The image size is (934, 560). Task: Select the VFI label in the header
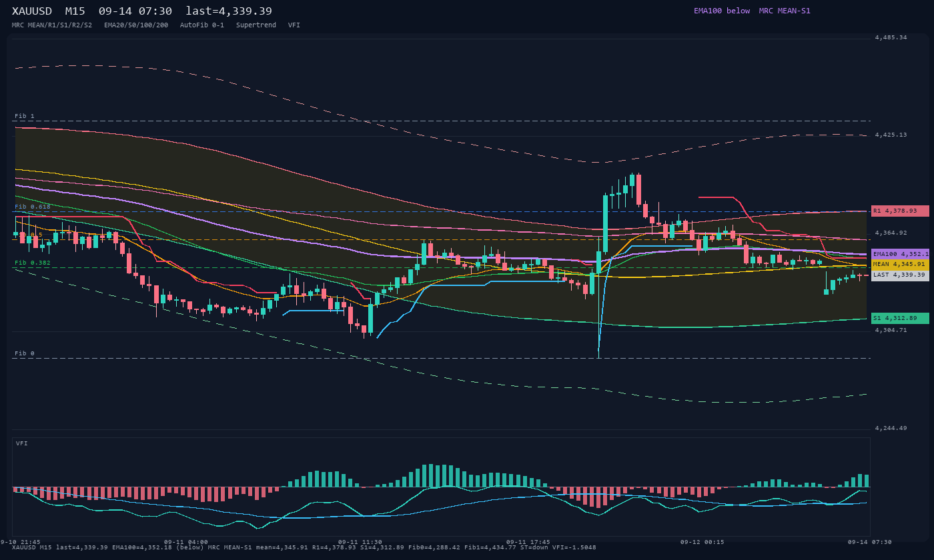294,25
